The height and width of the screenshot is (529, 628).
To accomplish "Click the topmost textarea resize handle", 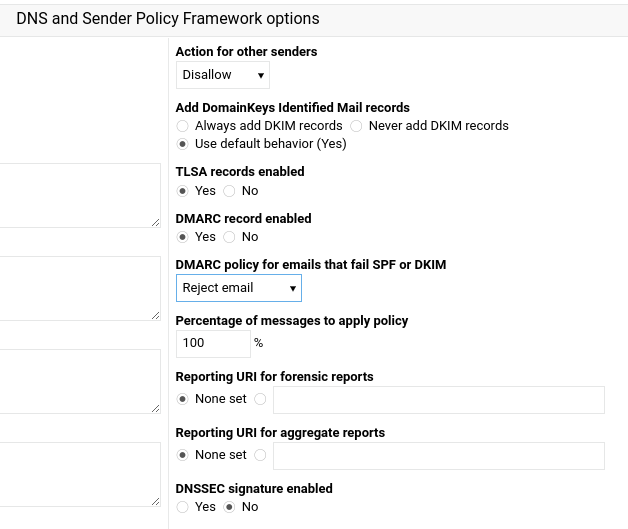I will tap(156, 223).
